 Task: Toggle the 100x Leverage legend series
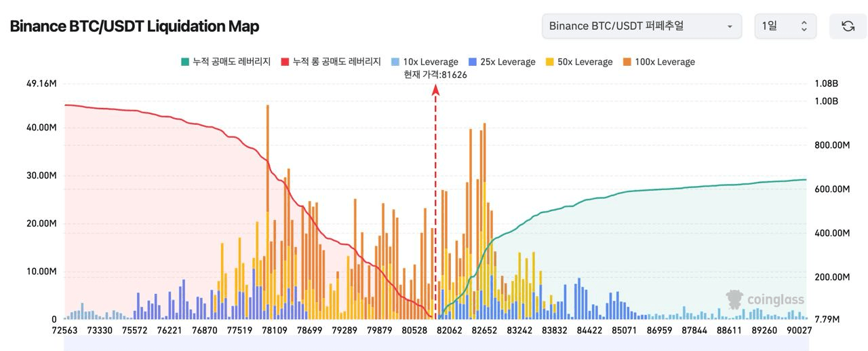point(658,62)
